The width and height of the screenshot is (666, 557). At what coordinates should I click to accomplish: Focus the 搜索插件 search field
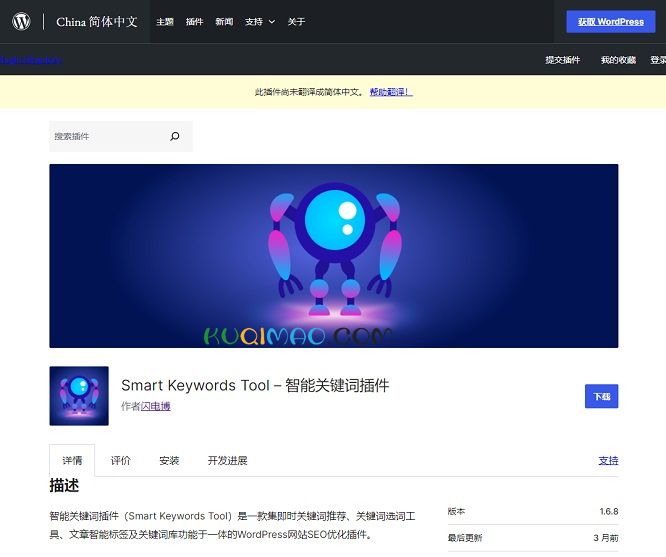121,136
